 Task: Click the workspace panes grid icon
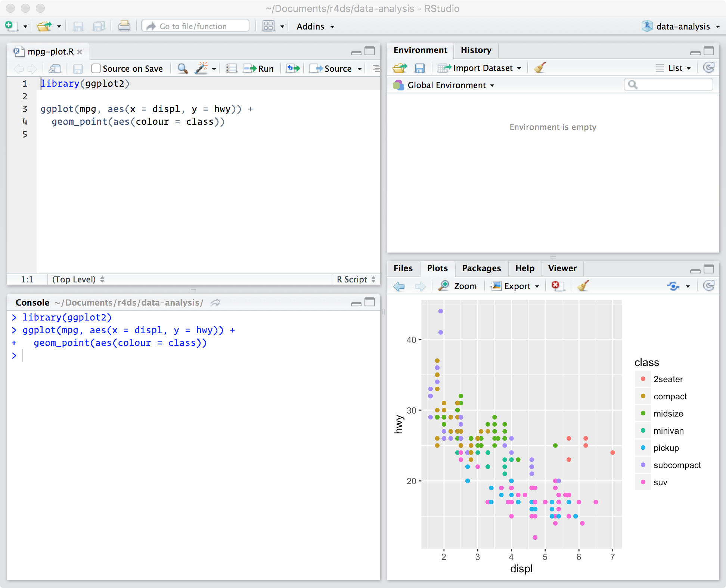pyautogui.click(x=269, y=26)
